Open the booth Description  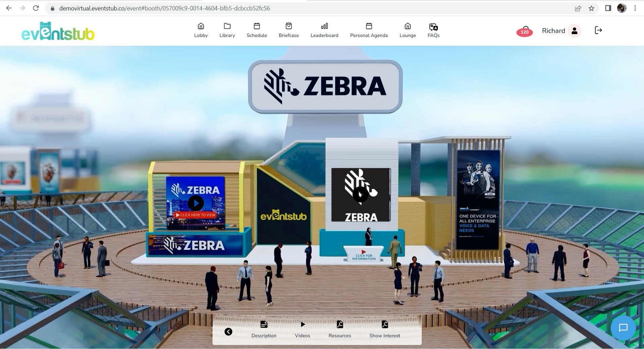click(x=264, y=329)
